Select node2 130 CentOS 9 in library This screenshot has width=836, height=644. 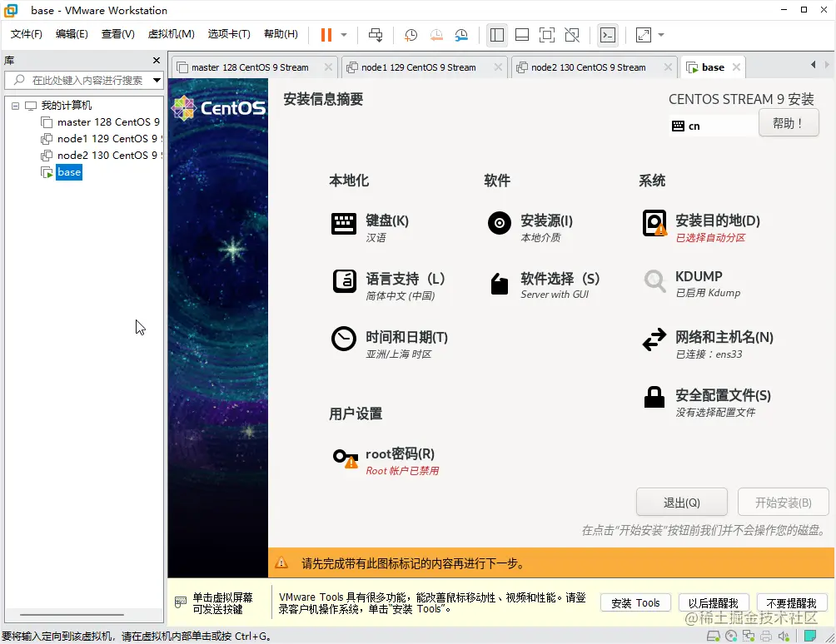point(107,155)
